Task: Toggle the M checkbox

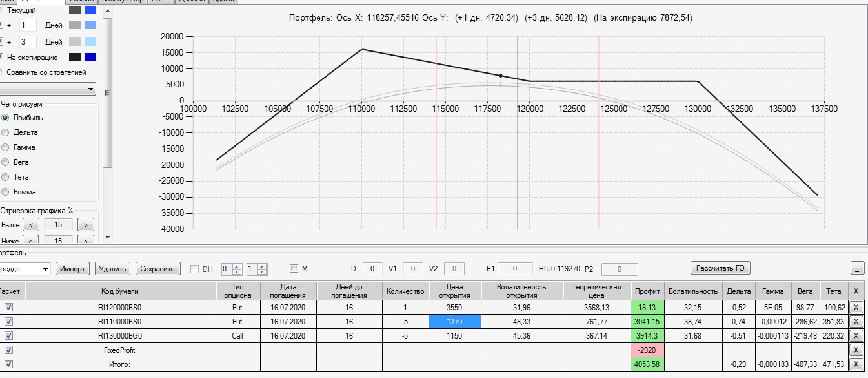Action: (x=294, y=269)
